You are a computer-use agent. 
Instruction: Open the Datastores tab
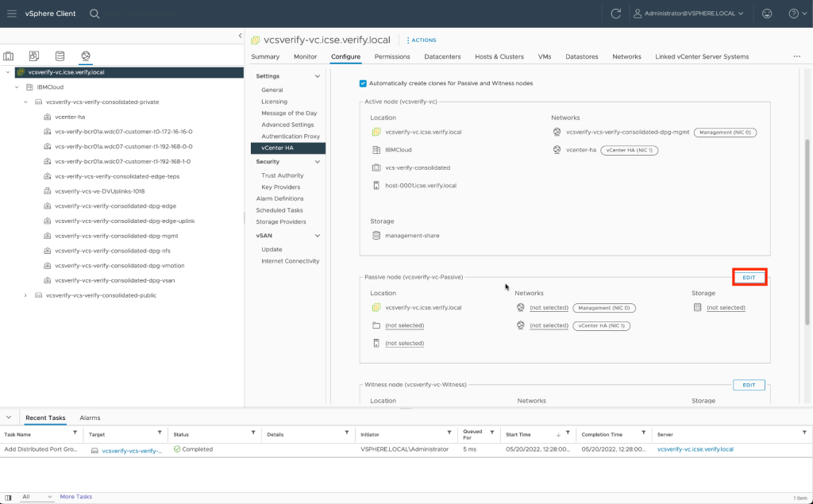581,56
